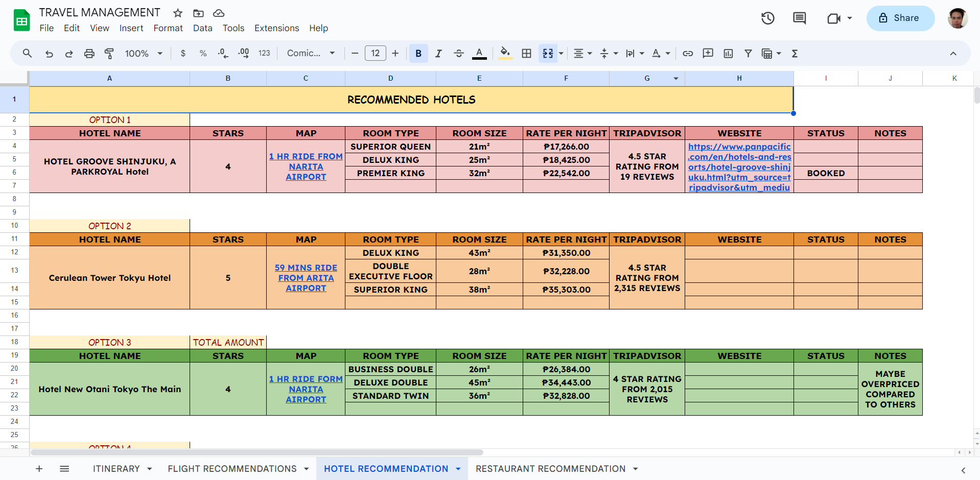The width and height of the screenshot is (980, 480).
Task: Open table views dropdown
Action: click(772, 53)
